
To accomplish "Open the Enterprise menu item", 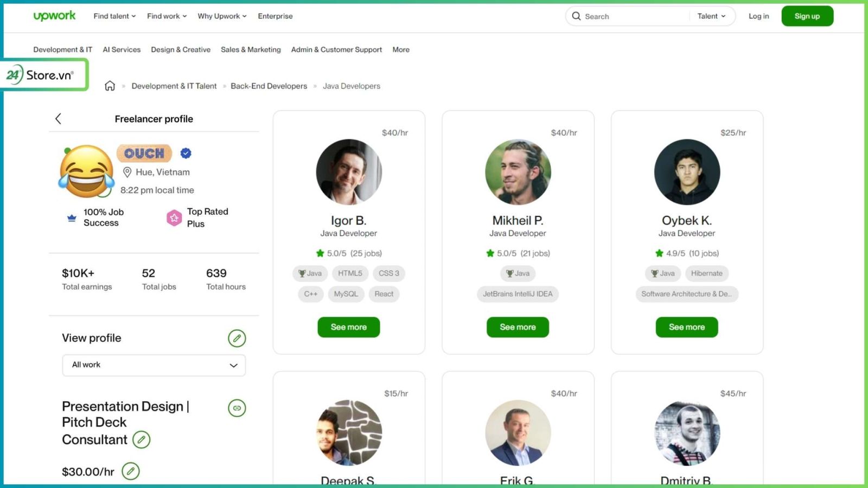I will [x=275, y=16].
